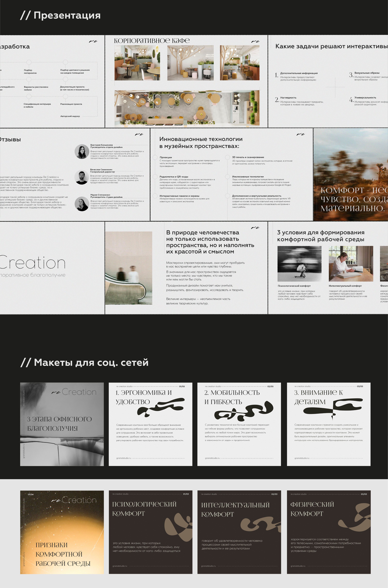Open the woman at desk photo
The width and height of the screenshot is (388, 588).
point(351,264)
